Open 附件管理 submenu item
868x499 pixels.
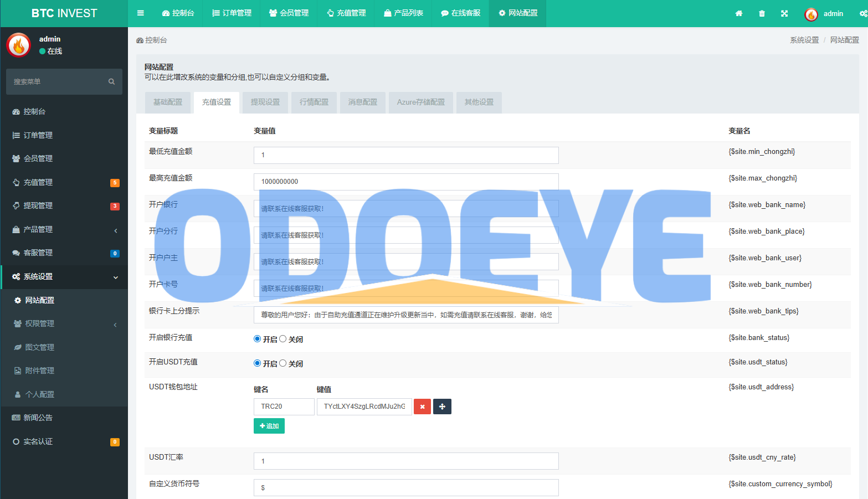64,371
